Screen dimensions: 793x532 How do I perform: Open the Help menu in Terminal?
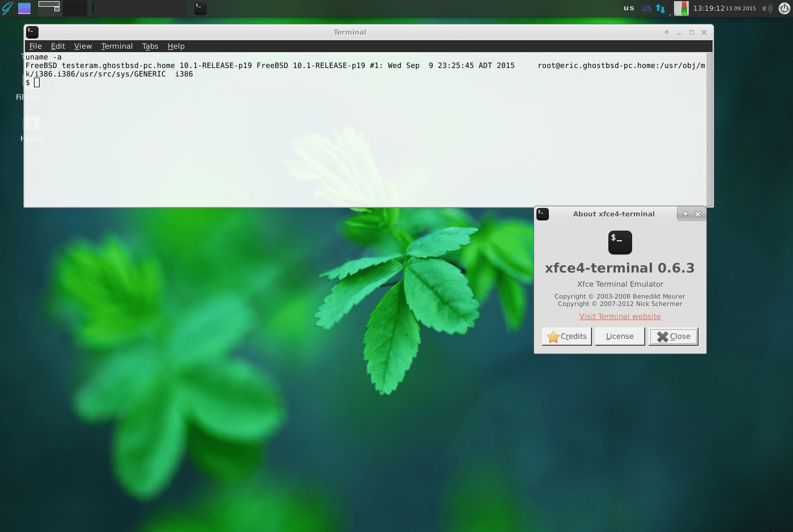point(176,46)
